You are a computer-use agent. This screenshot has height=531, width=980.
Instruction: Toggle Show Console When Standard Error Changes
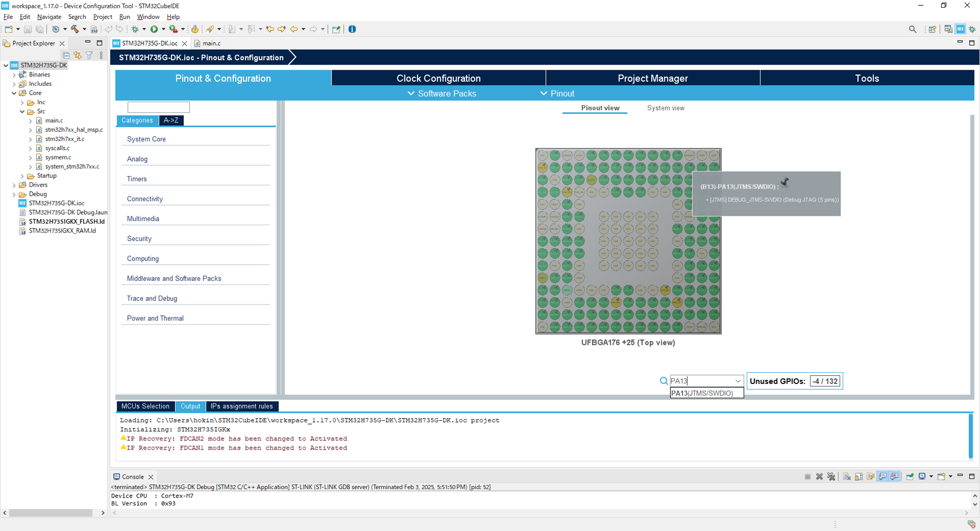(895, 476)
